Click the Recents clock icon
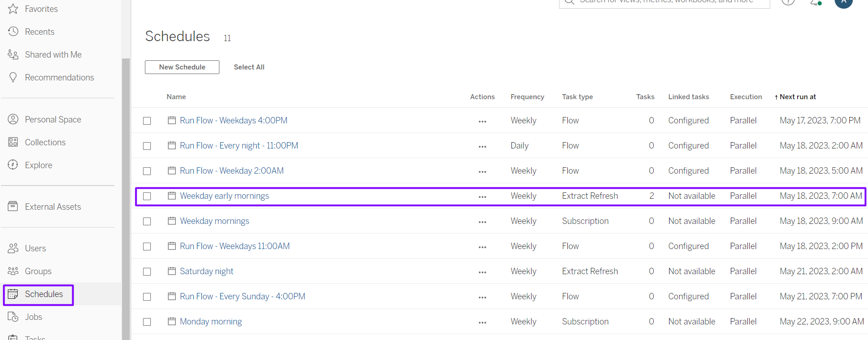The width and height of the screenshot is (868, 340). click(x=13, y=32)
